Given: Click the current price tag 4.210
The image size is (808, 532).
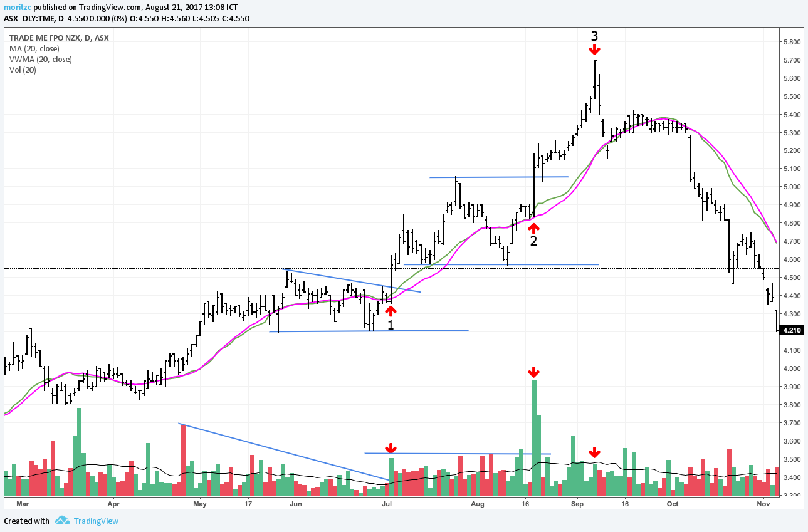Looking at the screenshot, I should [x=790, y=330].
